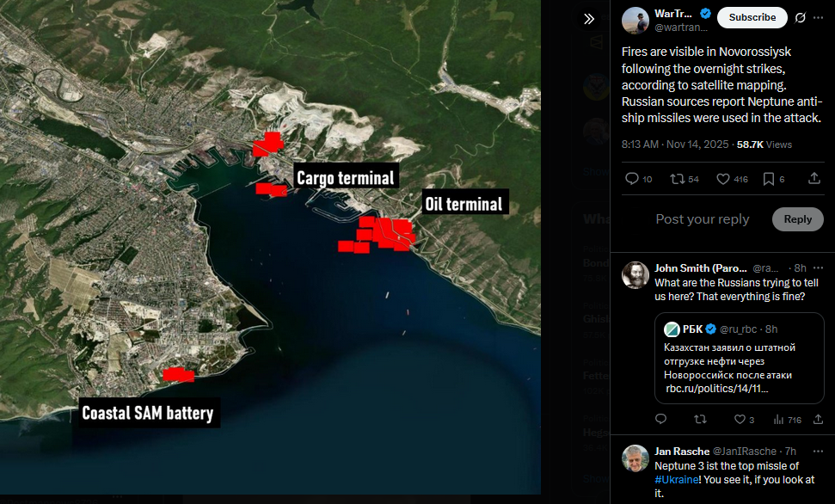Click the 8:13 AM · Nov 14, 2025 timestamp
Screen dimensions: 835x504
(x=675, y=144)
